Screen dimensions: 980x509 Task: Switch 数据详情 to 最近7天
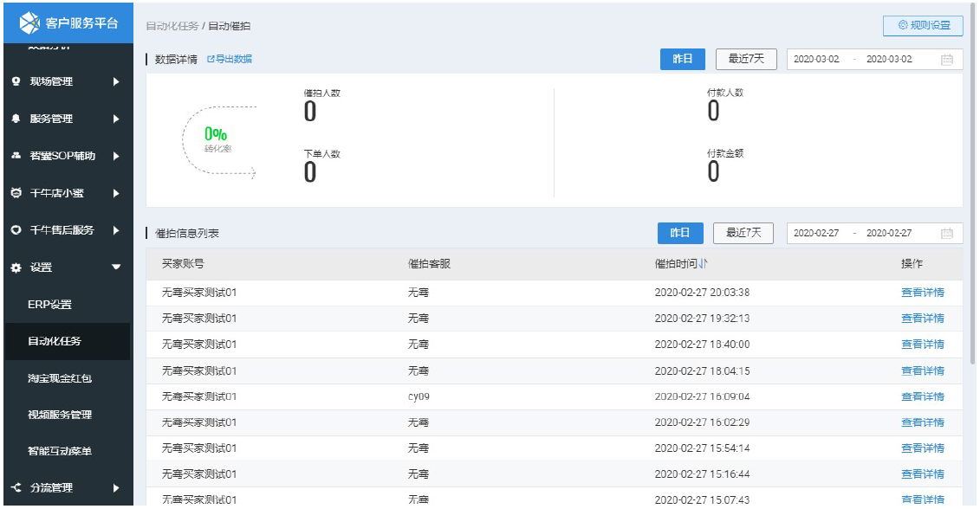(x=746, y=60)
